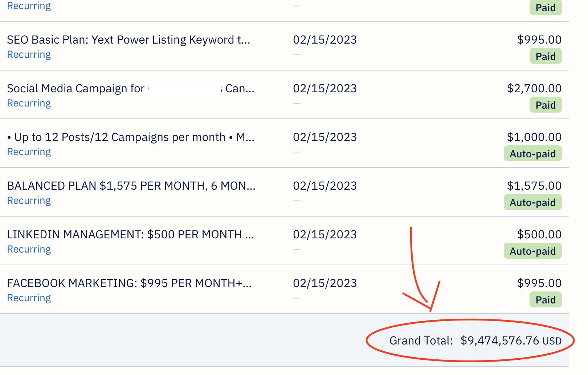Click Auto-paid badge below $1,000.00
This screenshot has width=588, height=375.
[x=532, y=154]
